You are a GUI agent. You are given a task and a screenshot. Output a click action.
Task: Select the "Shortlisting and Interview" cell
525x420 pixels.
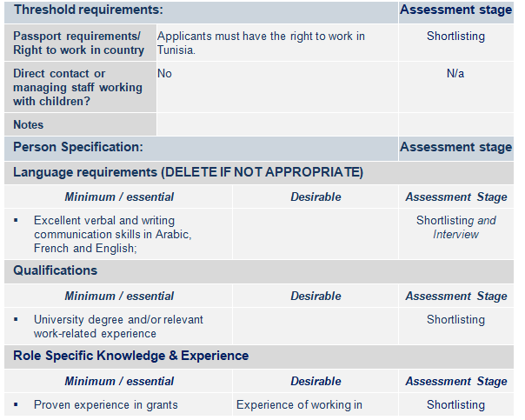click(x=455, y=227)
